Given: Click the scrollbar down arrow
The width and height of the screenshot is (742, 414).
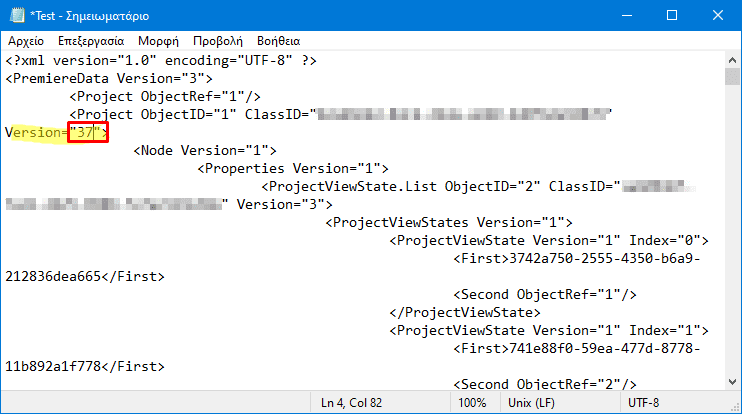Looking at the screenshot, I should (x=732, y=380).
